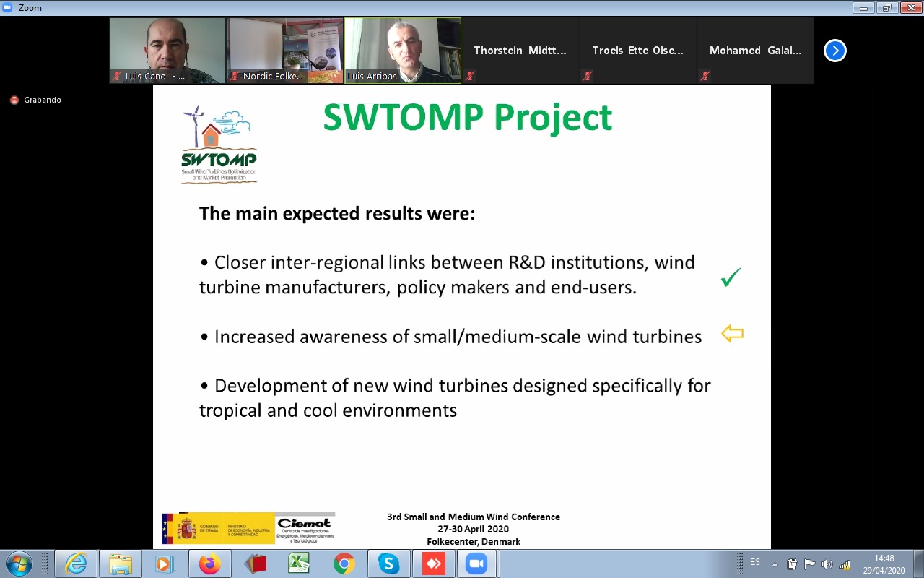Select Luis Cano's video thumbnail
The image size is (924, 578).
[167, 51]
